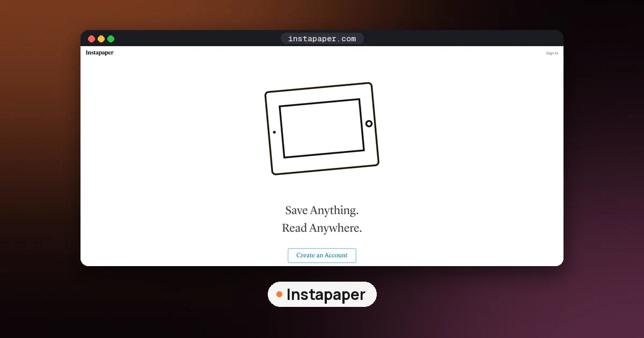Click the Create an Account button
This screenshot has height=338, width=644.
(x=322, y=255)
